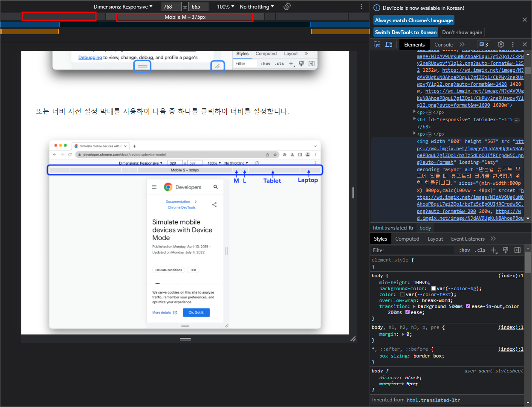Open the 1428w srcset URL link
Image resolution: width=532 pixels, height=407 pixels.
pyautogui.click(x=470, y=77)
